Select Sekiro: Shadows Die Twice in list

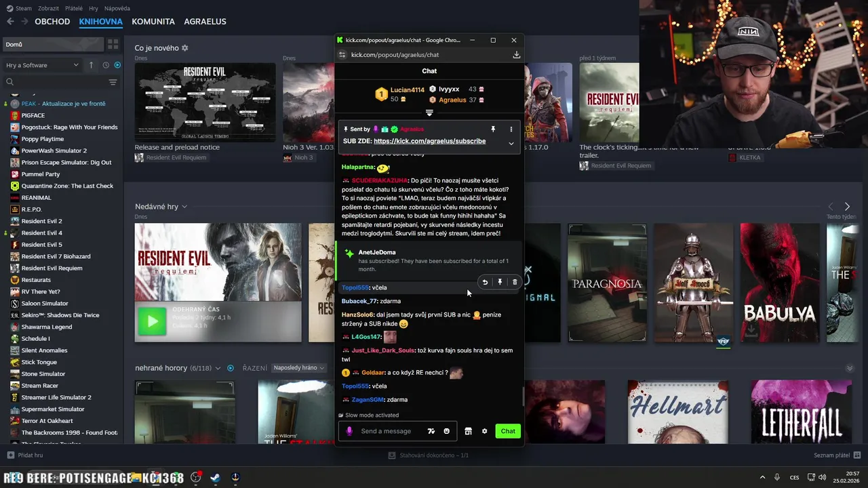pyautogui.click(x=60, y=315)
